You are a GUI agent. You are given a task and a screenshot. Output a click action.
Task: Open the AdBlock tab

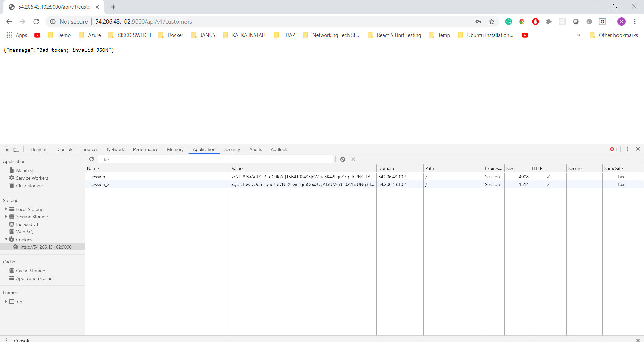[279, 149]
